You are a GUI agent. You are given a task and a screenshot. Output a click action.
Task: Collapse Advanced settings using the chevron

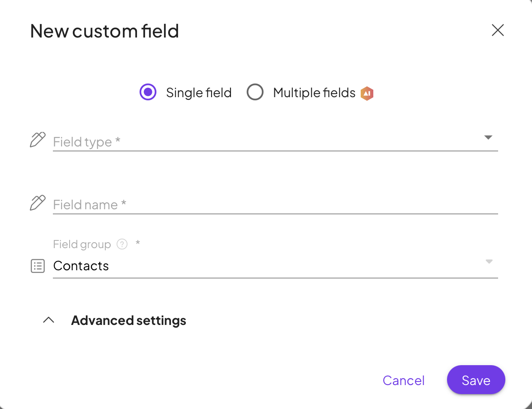48,320
